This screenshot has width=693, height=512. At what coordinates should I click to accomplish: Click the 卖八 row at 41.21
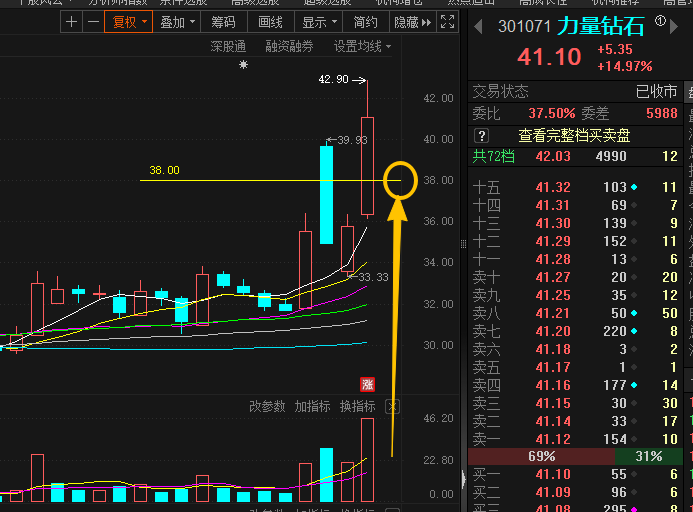point(575,313)
